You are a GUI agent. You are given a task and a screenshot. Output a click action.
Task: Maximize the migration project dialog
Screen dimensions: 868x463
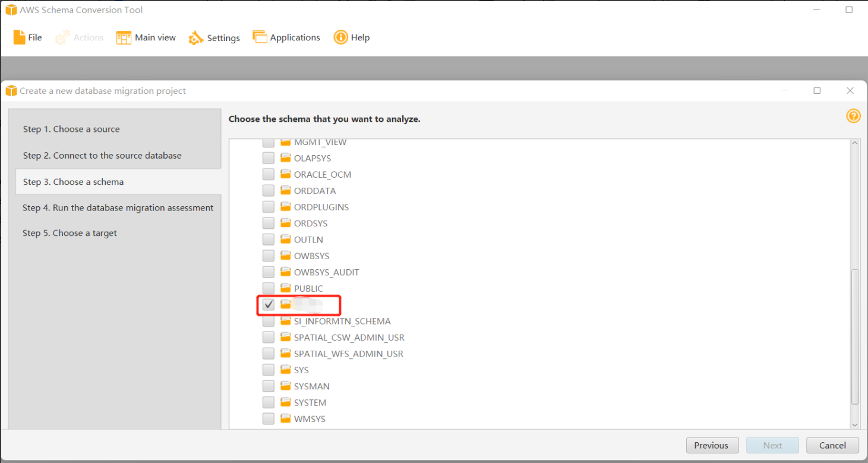click(x=817, y=90)
